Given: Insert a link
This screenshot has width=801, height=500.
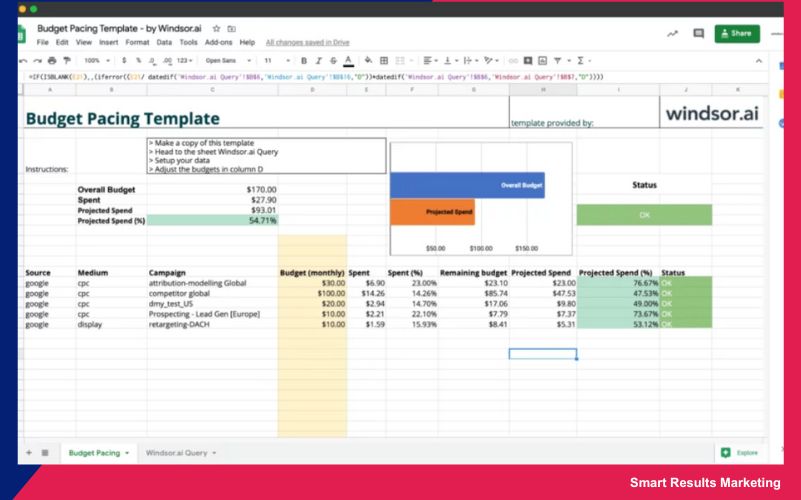Looking at the screenshot, I should pos(513,61).
